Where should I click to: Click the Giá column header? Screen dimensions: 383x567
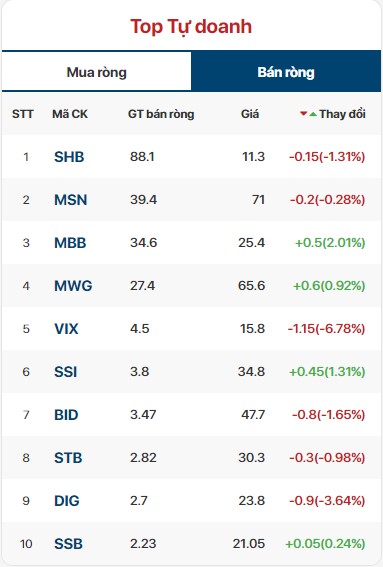(250, 114)
